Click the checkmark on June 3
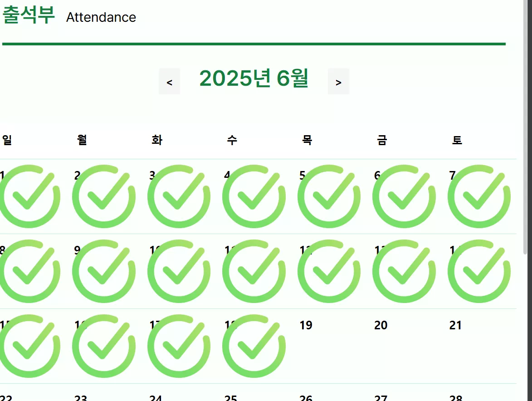Viewport: 532px width, 401px height. [179, 196]
